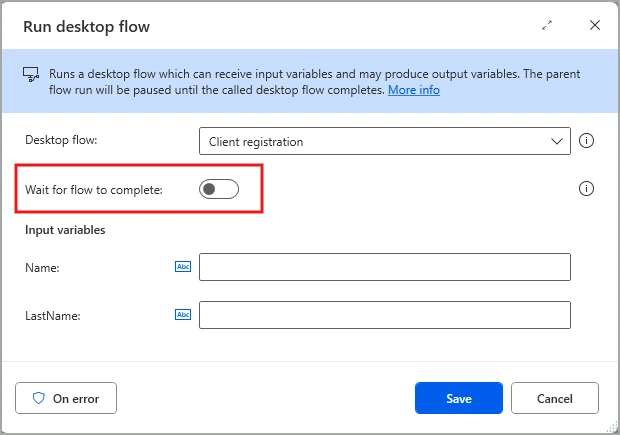This screenshot has width=620, height=435.
Task: Click the shield icon on On error
Action: point(39,398)
